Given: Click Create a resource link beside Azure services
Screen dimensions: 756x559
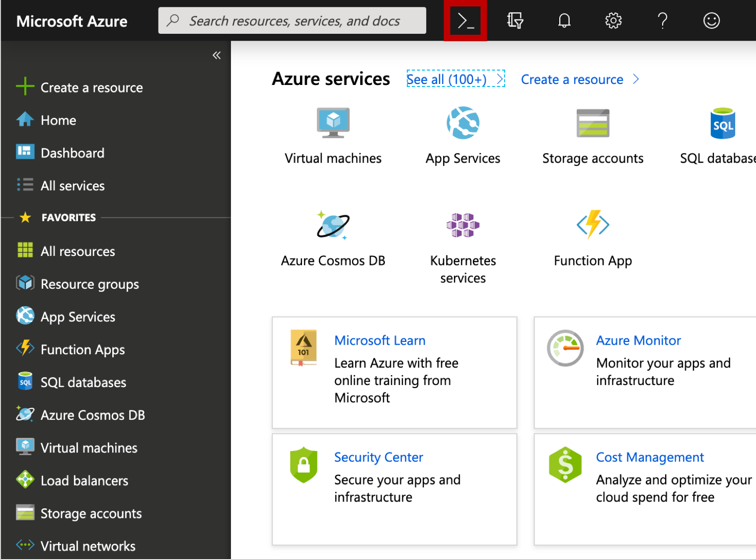Looking at the screenshot, I should (580, 80).
